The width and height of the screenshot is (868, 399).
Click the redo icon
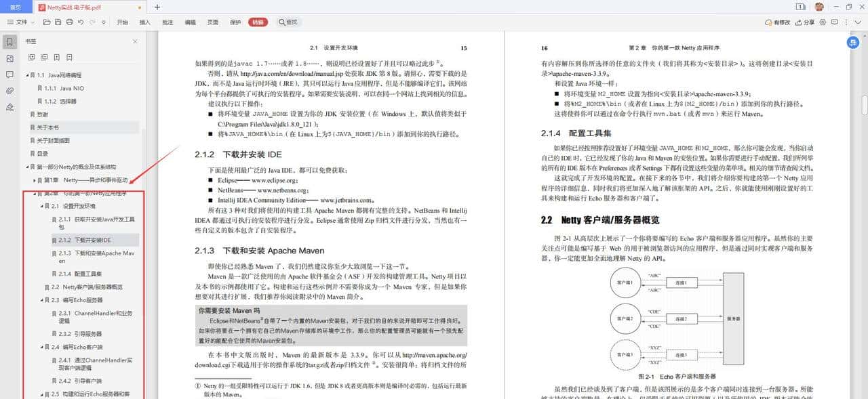[x=92, y=22]
